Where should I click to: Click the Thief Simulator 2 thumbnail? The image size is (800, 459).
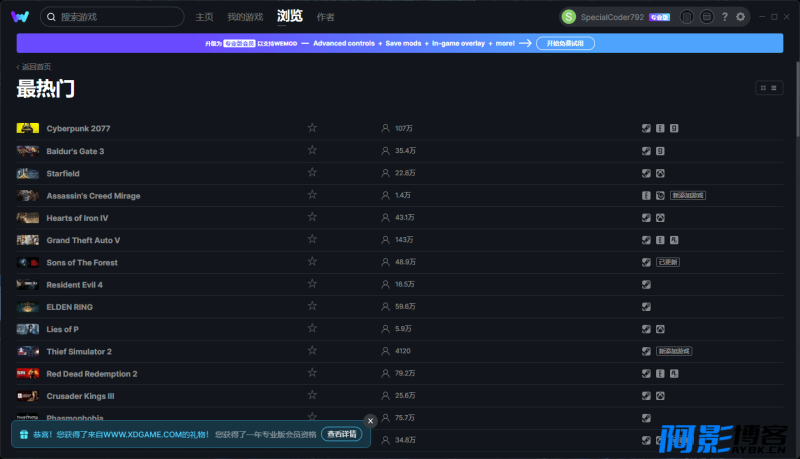click(x=28, y=351)
